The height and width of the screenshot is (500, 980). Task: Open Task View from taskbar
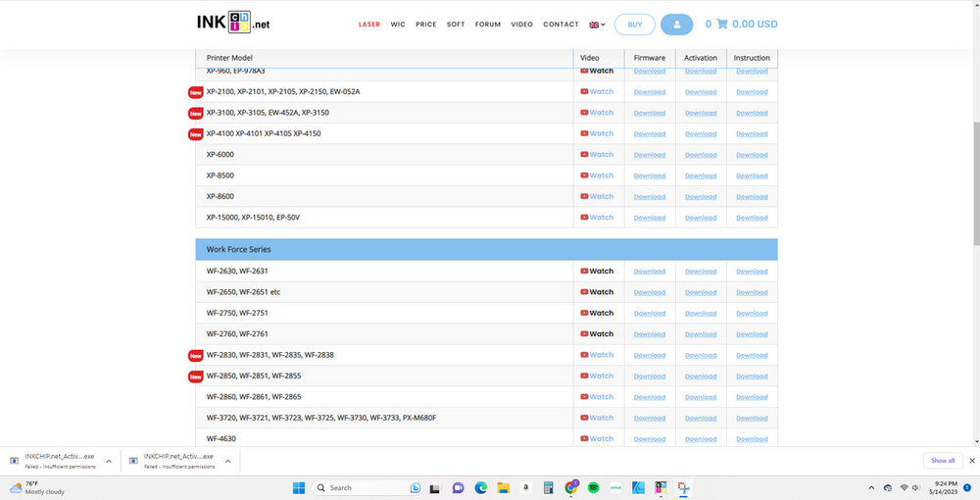pyautogui.click(x=435, y=487)
